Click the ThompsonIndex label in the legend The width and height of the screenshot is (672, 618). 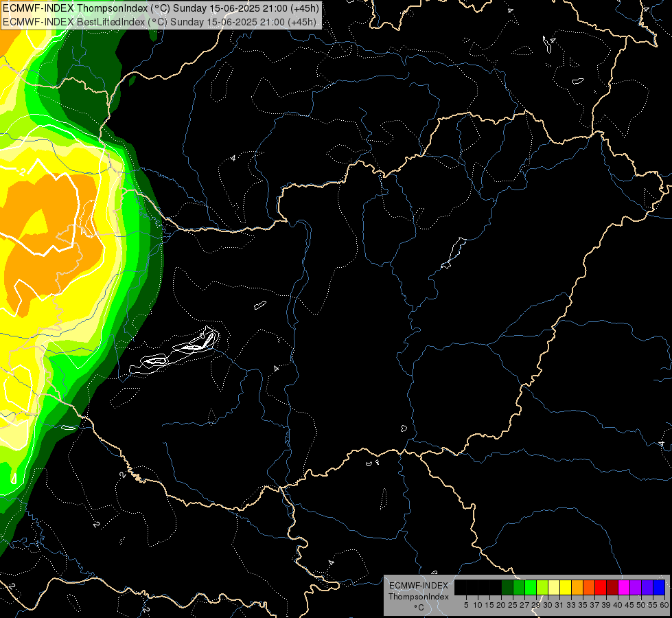click(418, 597)
